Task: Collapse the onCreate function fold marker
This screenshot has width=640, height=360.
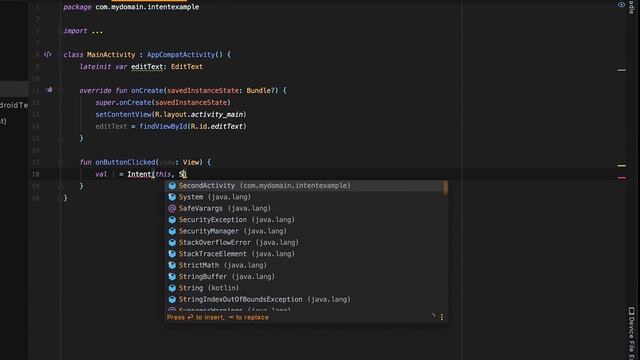Action: 60,91
